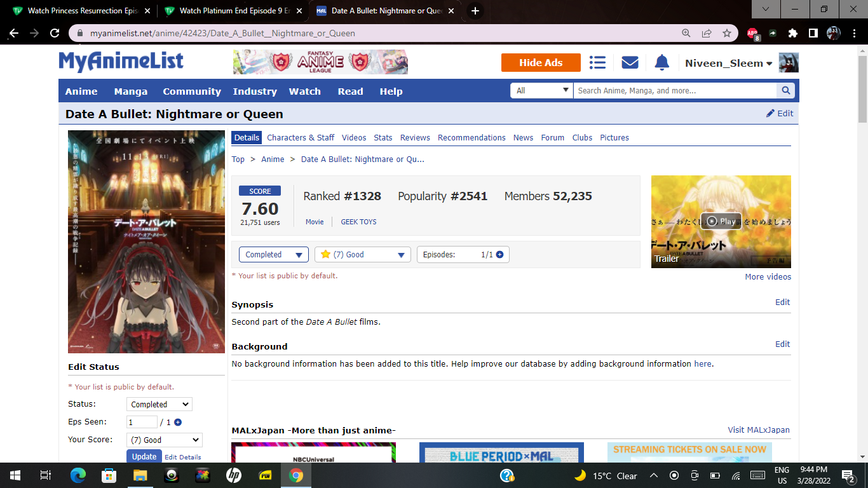The image size is (868, 488).
Task: Click the Chrome taskbar icon
Action: click(x=295, y=475)
